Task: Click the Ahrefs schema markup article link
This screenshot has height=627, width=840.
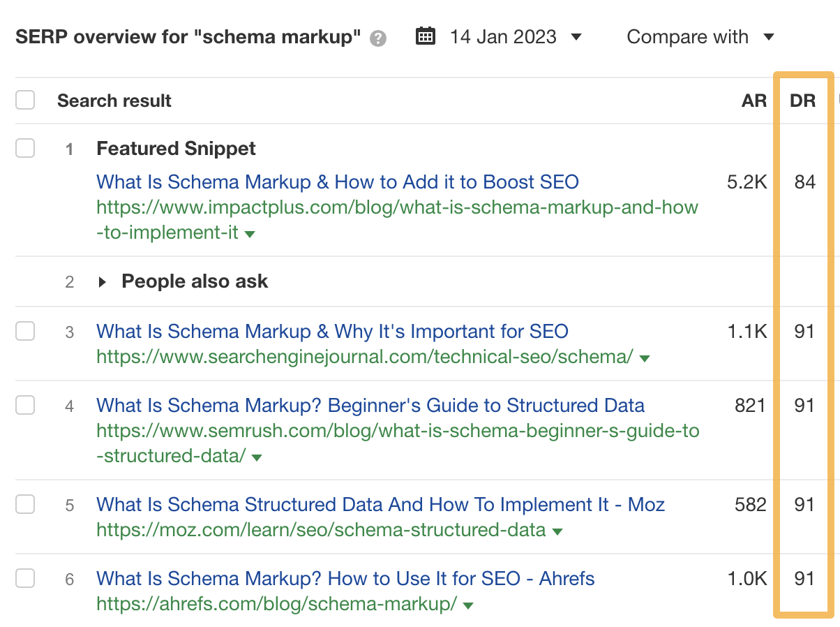Action: 345,578
